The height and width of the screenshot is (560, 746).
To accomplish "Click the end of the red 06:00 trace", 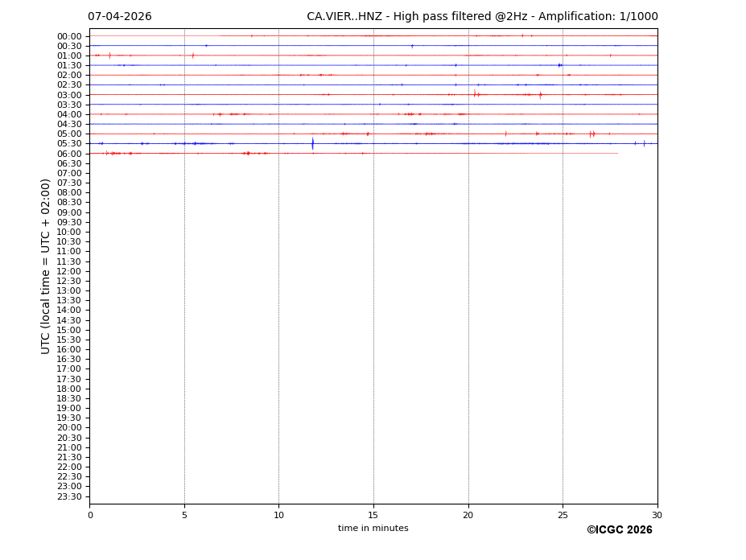I will click(x=617, y=153).
